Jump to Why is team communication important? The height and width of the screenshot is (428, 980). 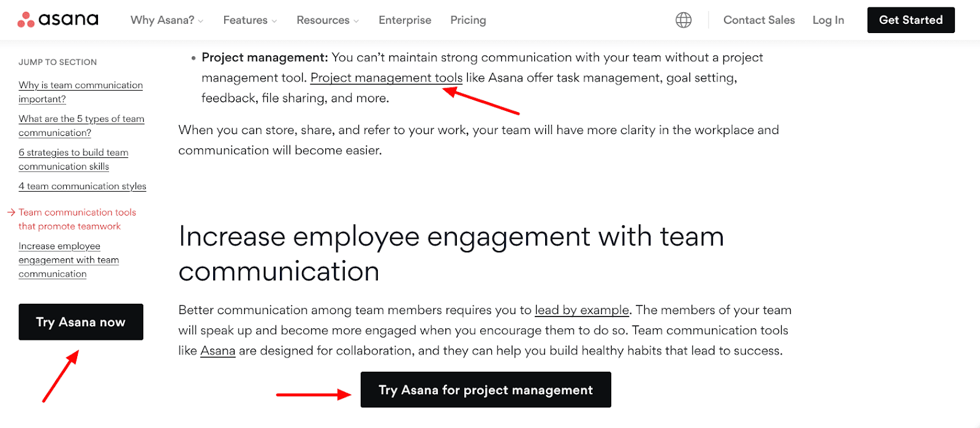pyautogui.click(x=80, y=92)
